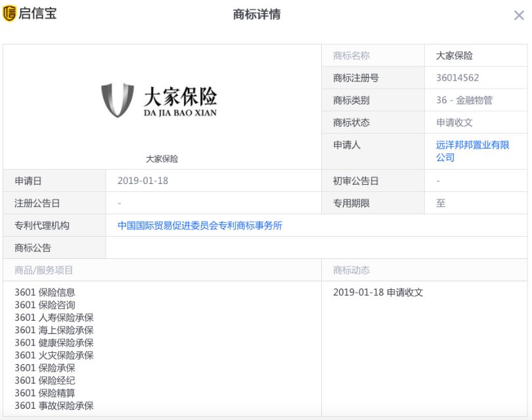
Task: Click the 启信宝 brand name text
Action: 37,13
